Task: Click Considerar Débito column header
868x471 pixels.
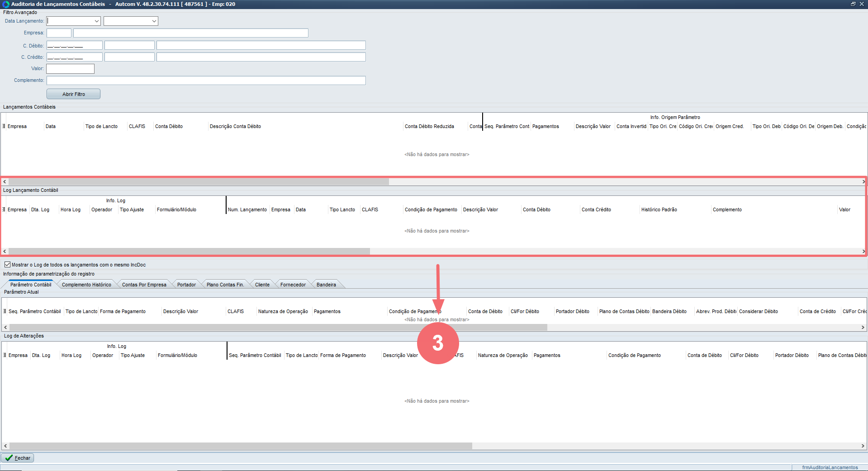Action: (x=759, y=311)
